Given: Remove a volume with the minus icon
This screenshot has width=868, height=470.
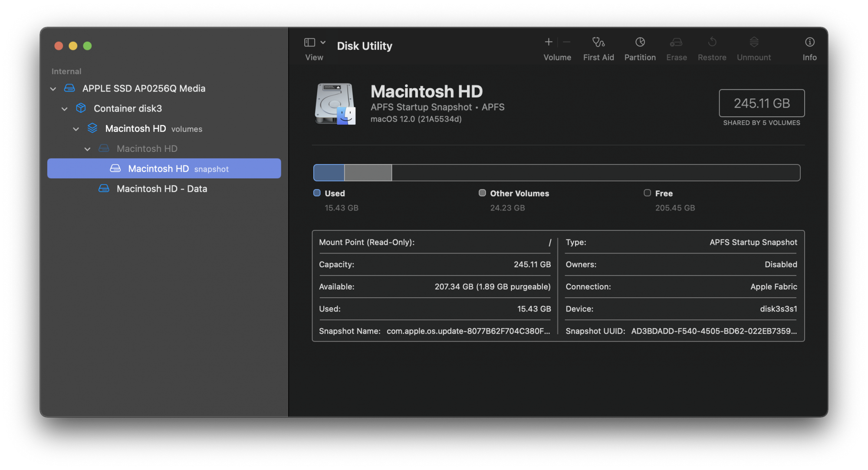Looking at the screenshot, I should point(567,42).
